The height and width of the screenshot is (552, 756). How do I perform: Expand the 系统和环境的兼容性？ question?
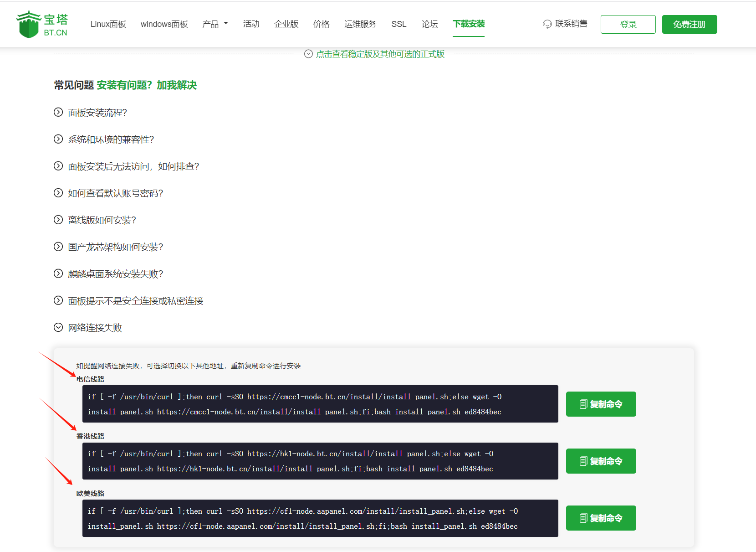point(111,139)
